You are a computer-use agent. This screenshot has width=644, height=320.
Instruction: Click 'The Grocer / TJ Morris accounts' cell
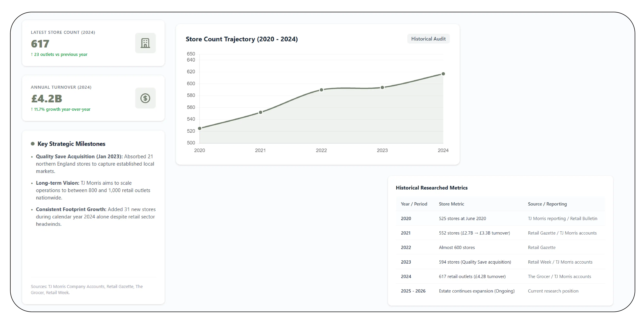tap(559, 276)
